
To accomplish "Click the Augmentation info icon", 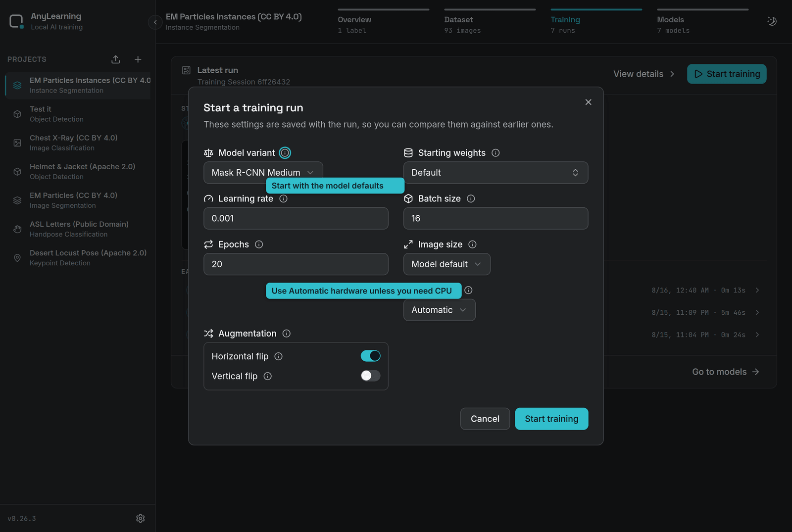I will click(287, 334).
